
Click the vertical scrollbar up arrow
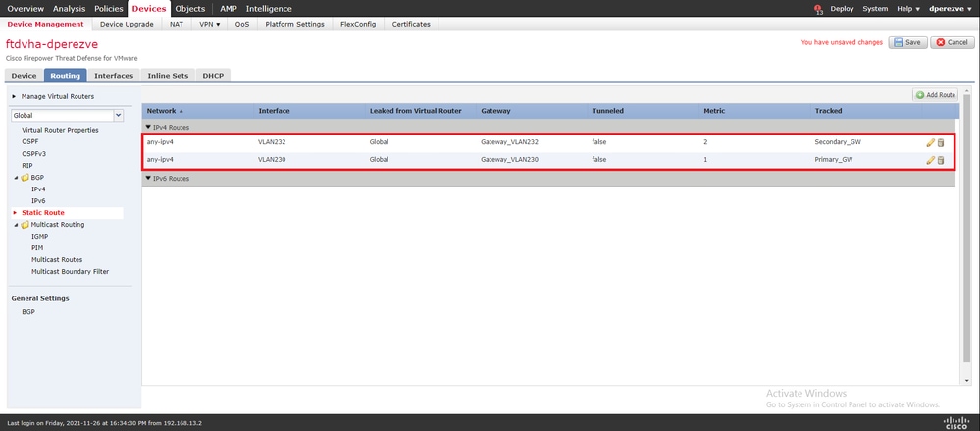tap(967, 93)
